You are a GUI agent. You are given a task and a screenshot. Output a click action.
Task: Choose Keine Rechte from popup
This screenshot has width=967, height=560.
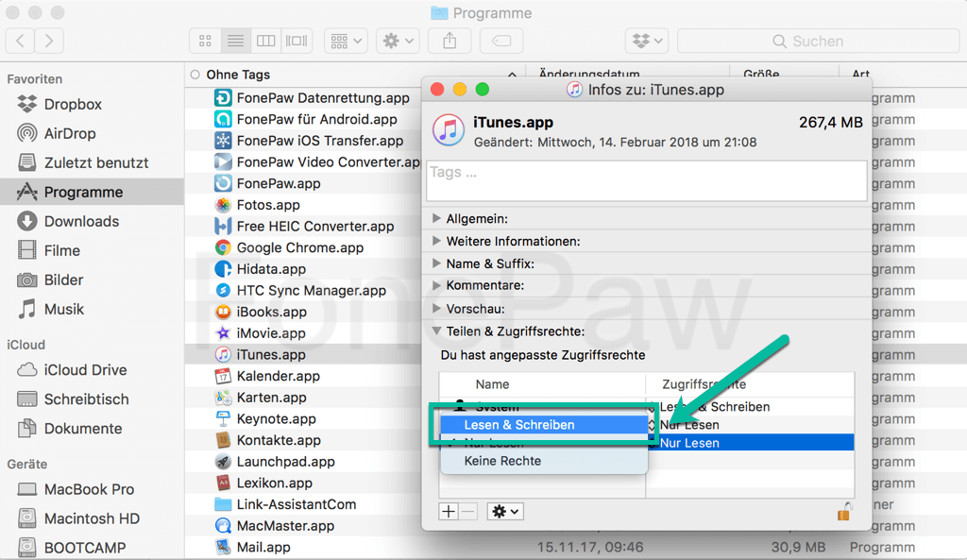pos(544,461)
